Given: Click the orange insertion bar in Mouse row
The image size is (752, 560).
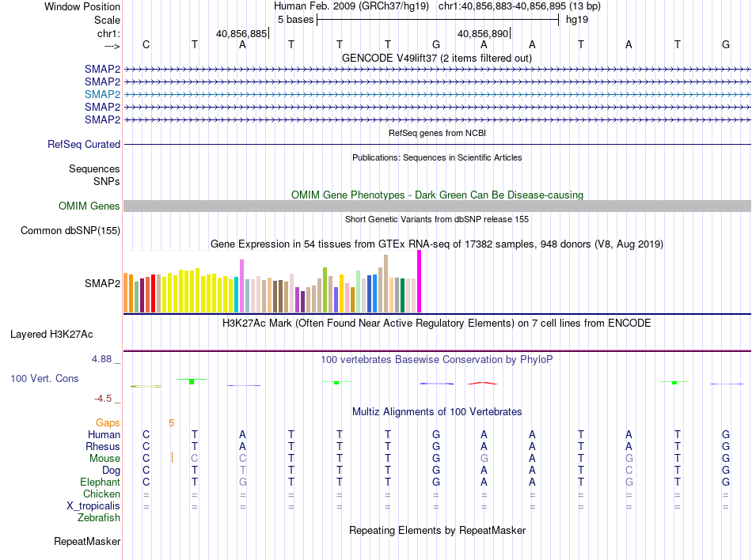Looking at the screenshot, I should pyautogui.click(x=172, y=457).
